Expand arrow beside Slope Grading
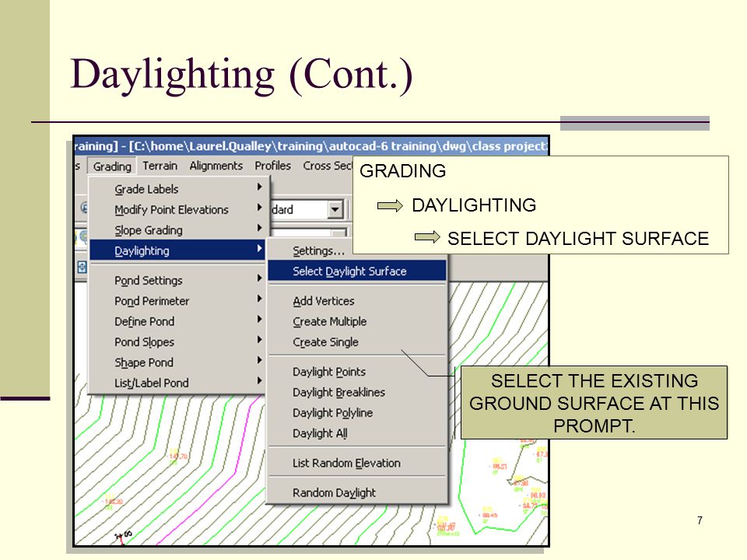This screenshot has width=747, height=560. click(x=259, y=228)
